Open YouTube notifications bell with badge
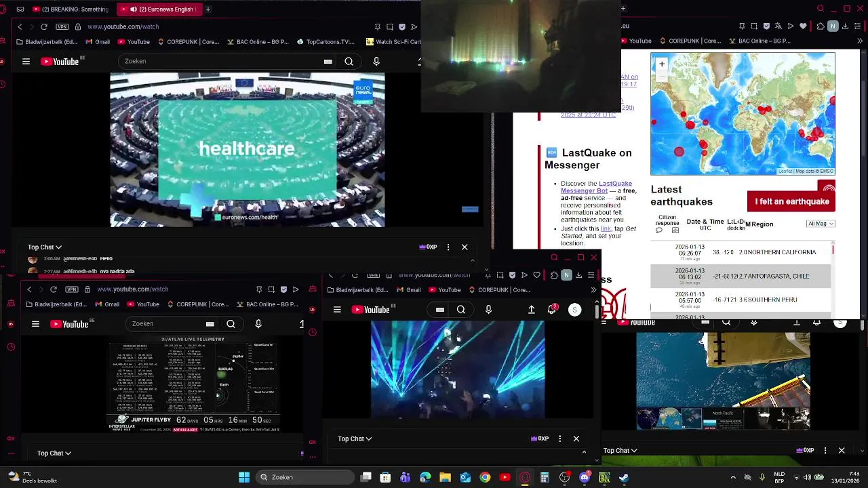This screenshot has height=488, width=868. click(552, 309)
